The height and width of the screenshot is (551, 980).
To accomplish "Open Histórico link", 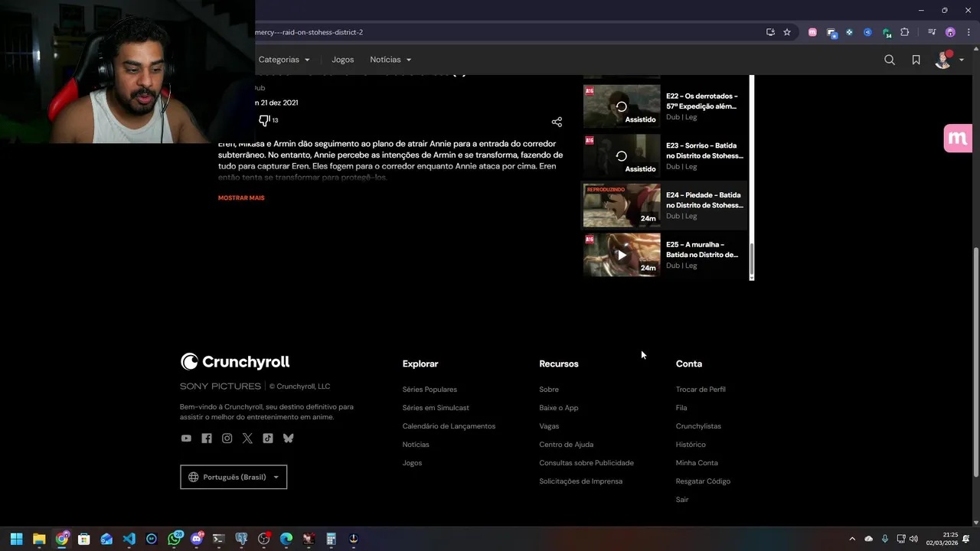I will coord(691,445).
